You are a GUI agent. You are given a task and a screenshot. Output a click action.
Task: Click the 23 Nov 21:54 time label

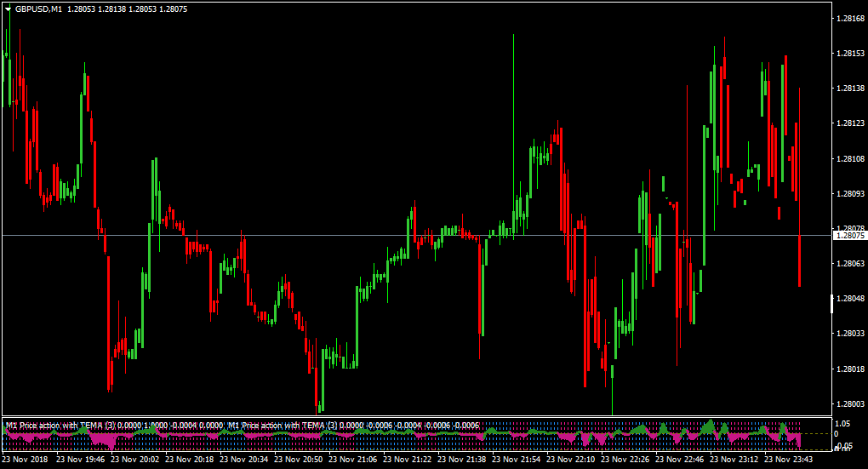[x=516, y=459]
